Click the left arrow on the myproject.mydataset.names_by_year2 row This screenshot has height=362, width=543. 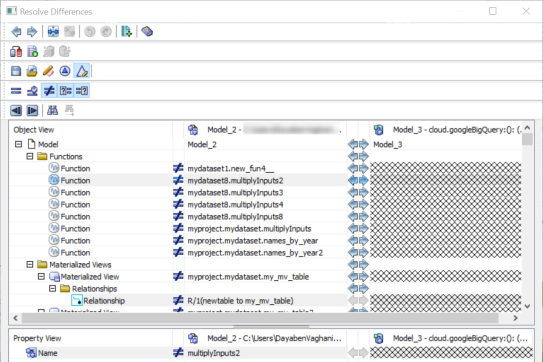353,253
